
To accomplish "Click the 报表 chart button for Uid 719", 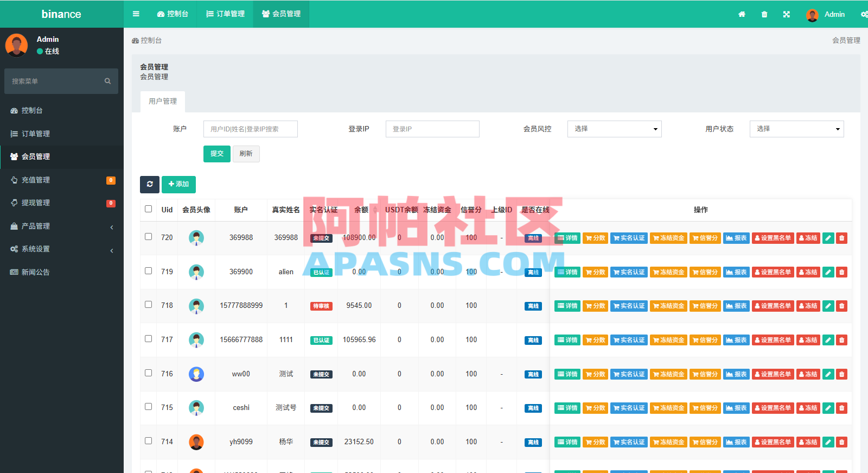I will pyautogui.click(x=737, y=272).
